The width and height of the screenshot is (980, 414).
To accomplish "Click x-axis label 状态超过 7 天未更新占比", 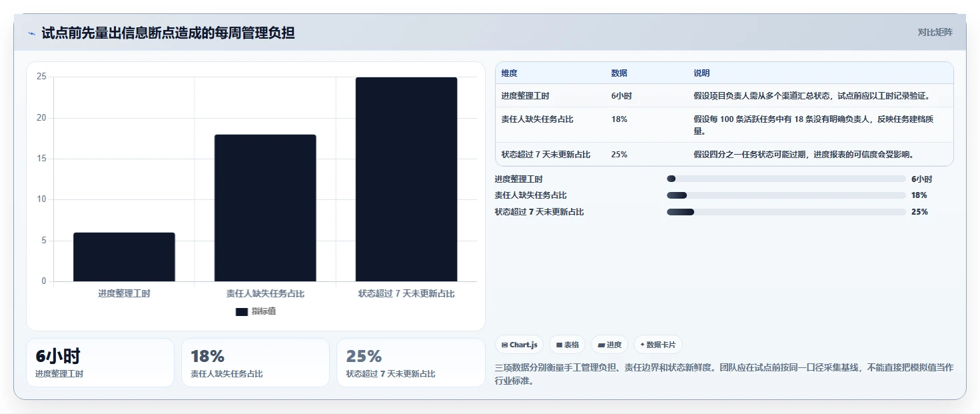I will [x=406, y=293].
